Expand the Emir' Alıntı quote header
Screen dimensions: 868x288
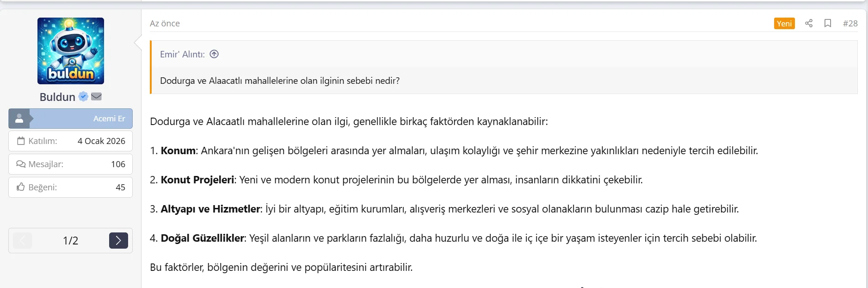point(182,54)
